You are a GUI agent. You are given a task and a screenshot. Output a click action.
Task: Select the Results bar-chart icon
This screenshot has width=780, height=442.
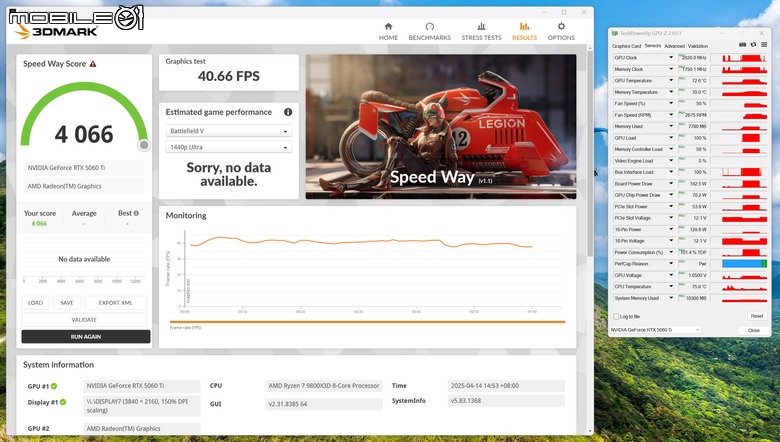click(x=524, y=26)
